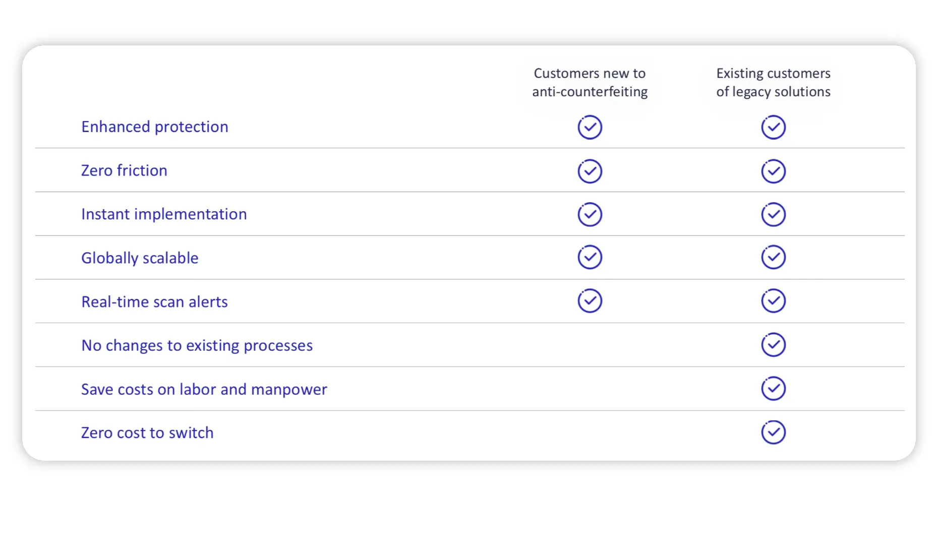
Task: Click the 'Zero friction' row label
Action: tap(124, 170)
